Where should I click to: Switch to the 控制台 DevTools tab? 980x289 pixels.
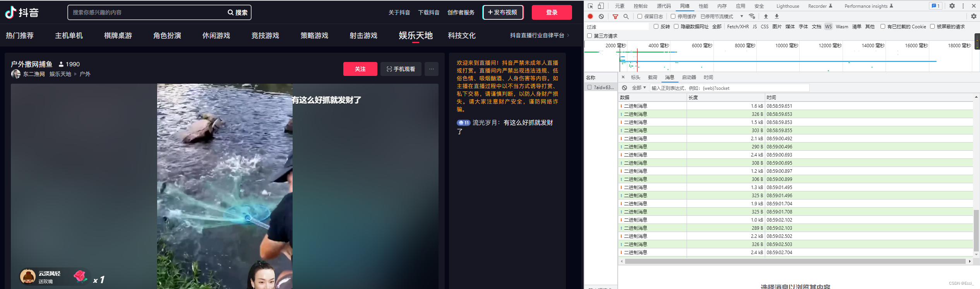(641, 6)
